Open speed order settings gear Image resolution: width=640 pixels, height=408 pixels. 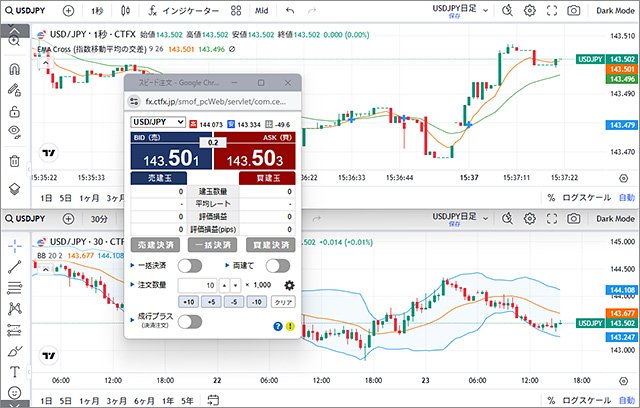coord(289,285)
